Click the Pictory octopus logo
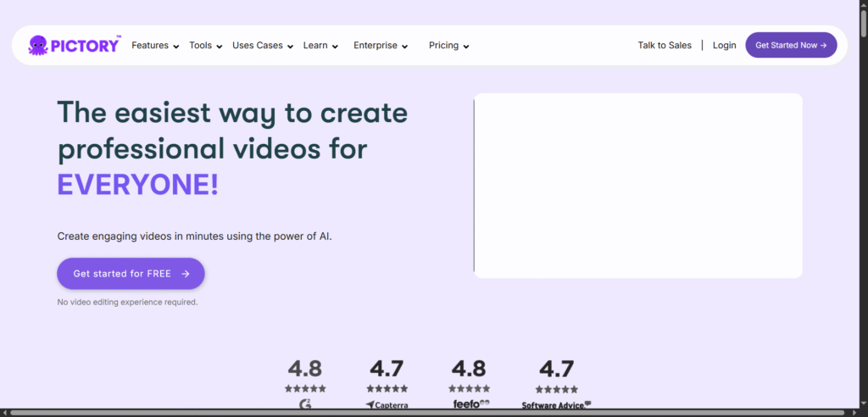This screenshot has width=868, height=417. tap(75, 45)
